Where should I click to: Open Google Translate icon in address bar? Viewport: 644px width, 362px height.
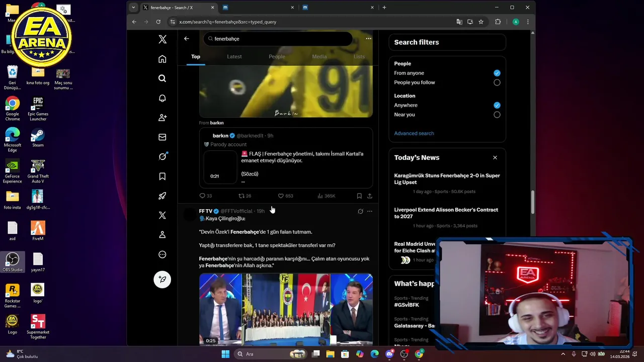[459, 22]
